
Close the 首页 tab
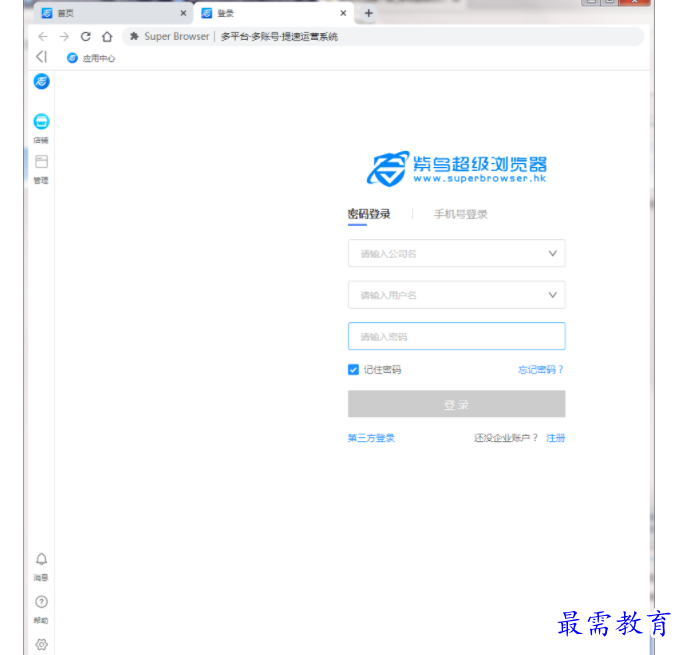[183, 13]
